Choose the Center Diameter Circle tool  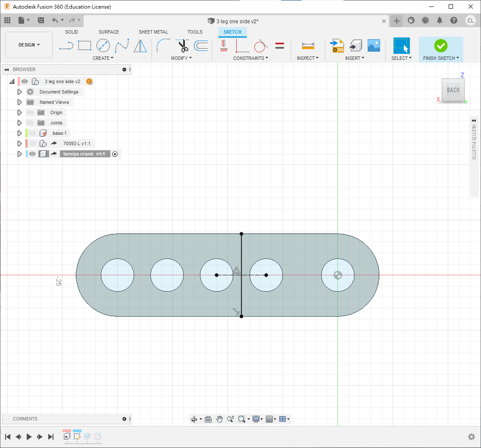(x=103, y=45)
